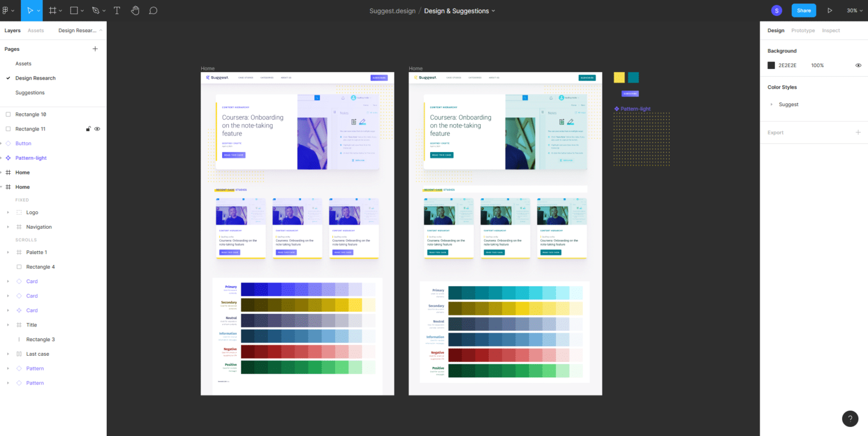868x436 pixels.
Task: Click the 2E2E2E background color swatch
Action: (x=771, y=66)
